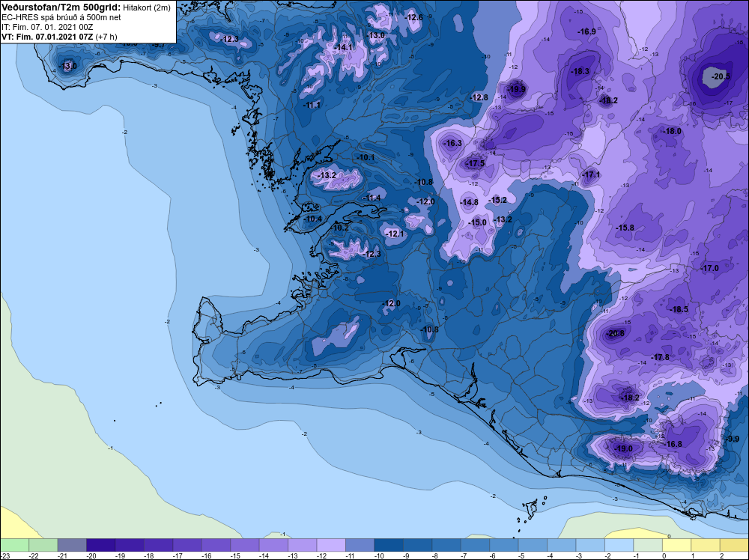Click the -19.0 temperature value
This screenshot has width=749, height=560.
coord(623,448)
